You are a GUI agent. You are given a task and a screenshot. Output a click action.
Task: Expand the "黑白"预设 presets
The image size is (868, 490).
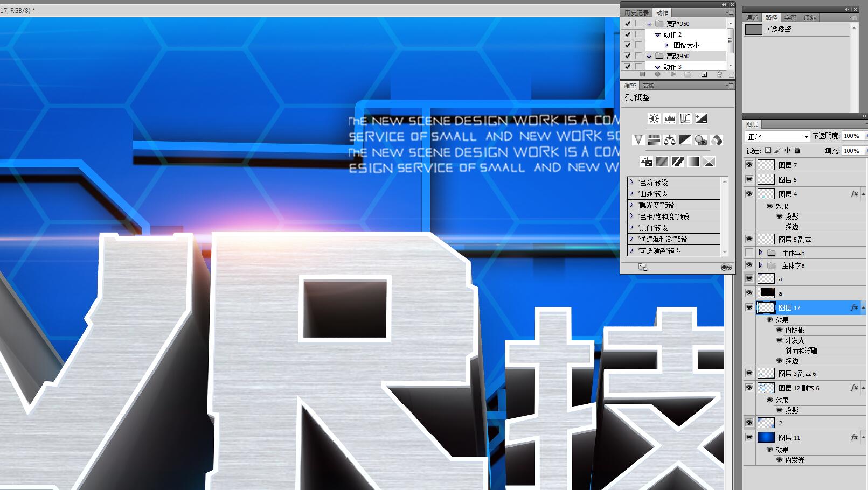631,227
